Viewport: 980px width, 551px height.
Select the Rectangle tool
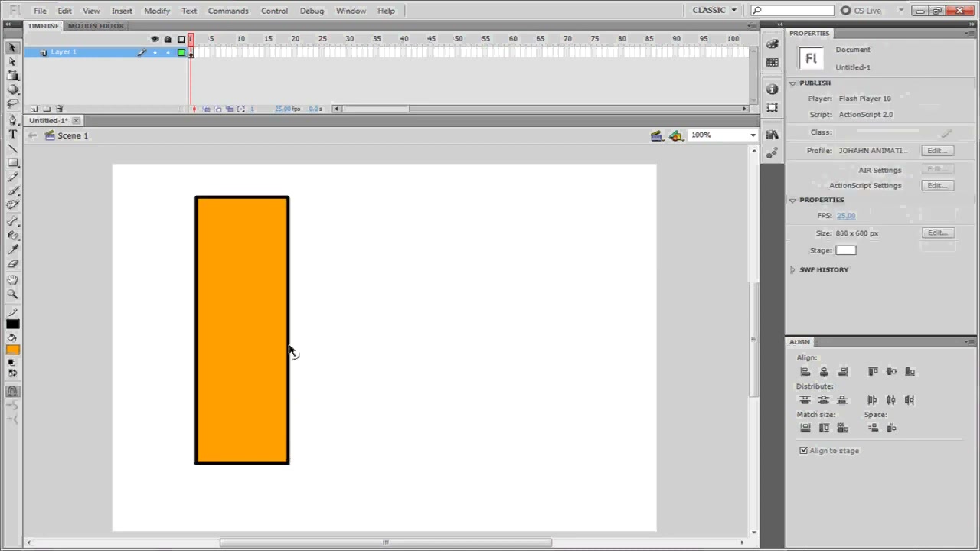12,162
